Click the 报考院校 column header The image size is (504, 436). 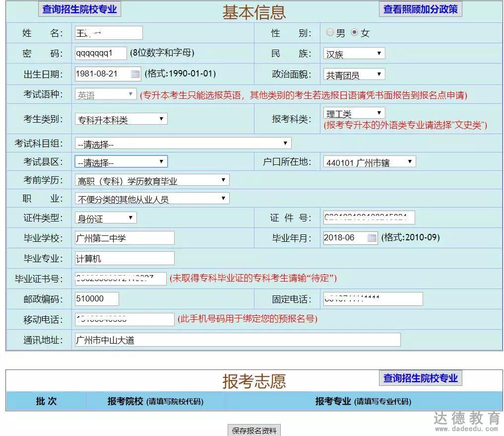click(155, 401)
